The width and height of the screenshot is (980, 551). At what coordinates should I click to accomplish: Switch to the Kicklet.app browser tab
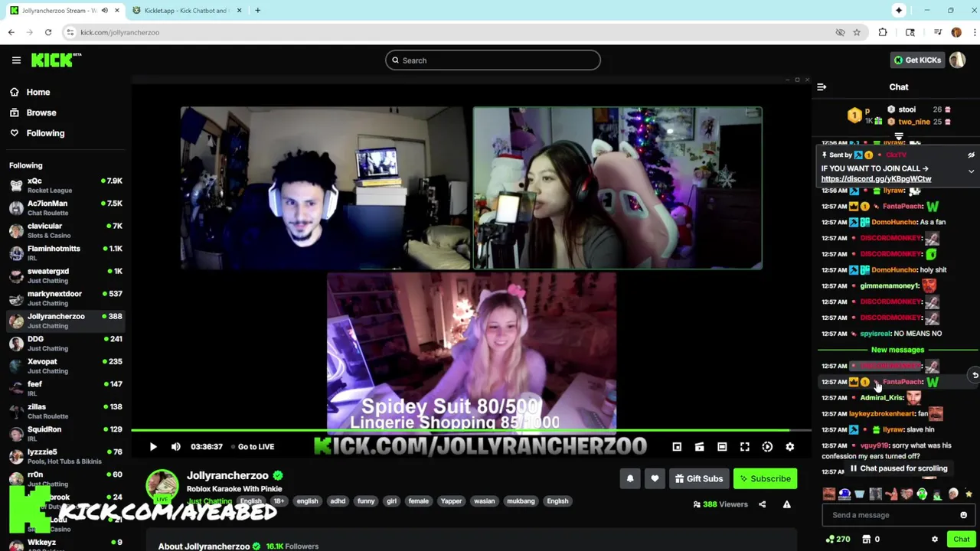pos(187,11)
